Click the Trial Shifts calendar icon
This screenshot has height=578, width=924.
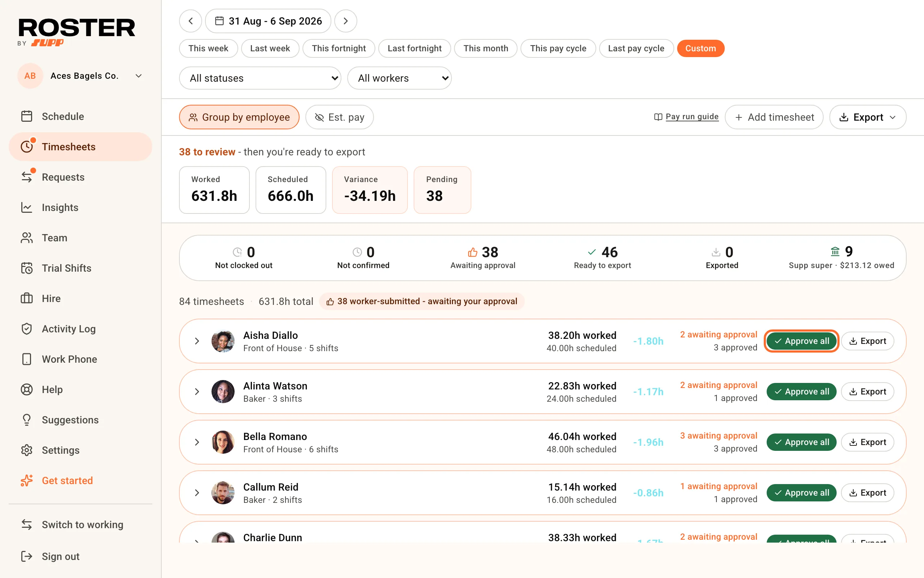(x=27, y=268)
